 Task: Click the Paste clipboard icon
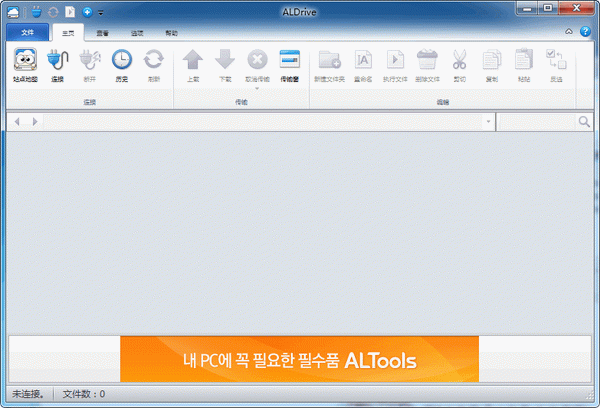click(x=524, y=59)
